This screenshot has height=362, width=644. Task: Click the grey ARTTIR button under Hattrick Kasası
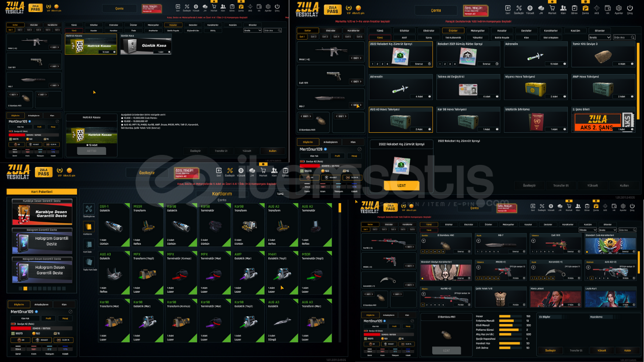click(x=91, y=150)
